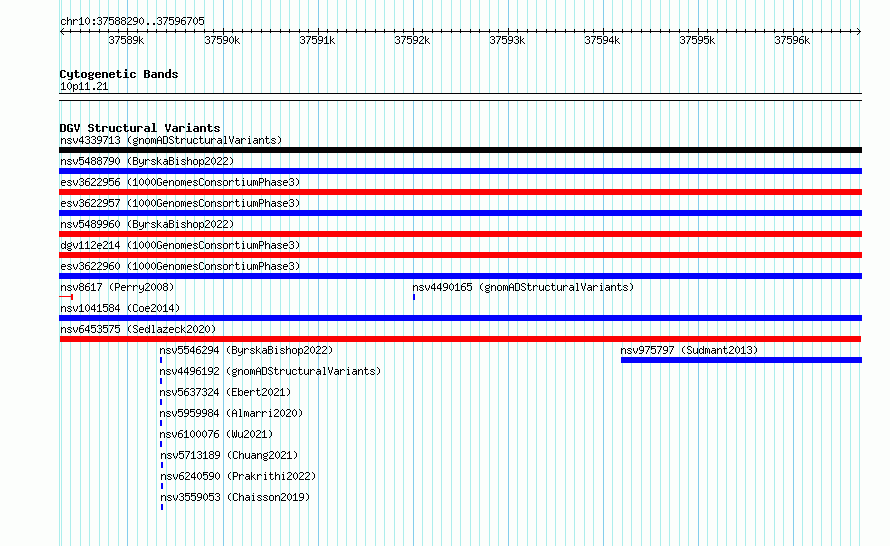Click the blue esv3622960 variant bar

coord(460,276)
